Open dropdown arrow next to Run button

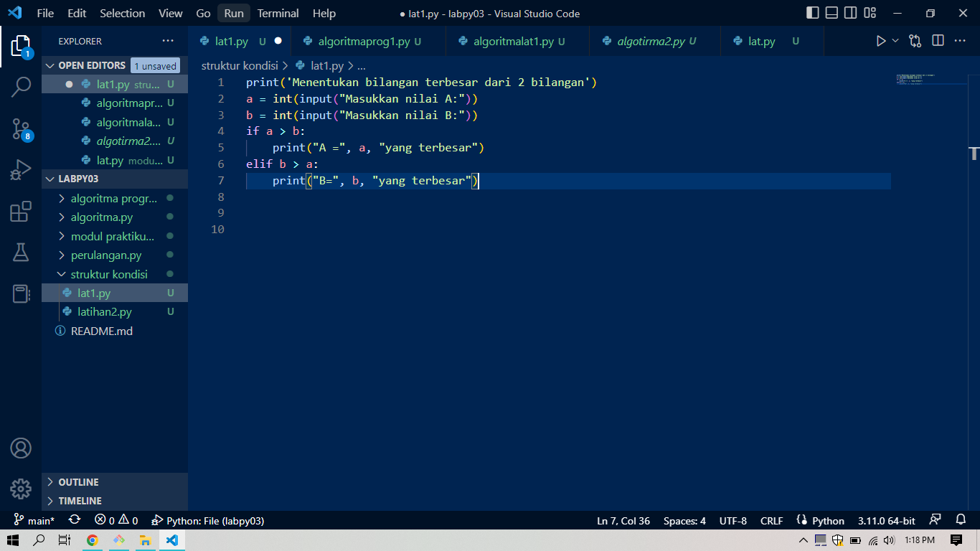pos(895,41)
